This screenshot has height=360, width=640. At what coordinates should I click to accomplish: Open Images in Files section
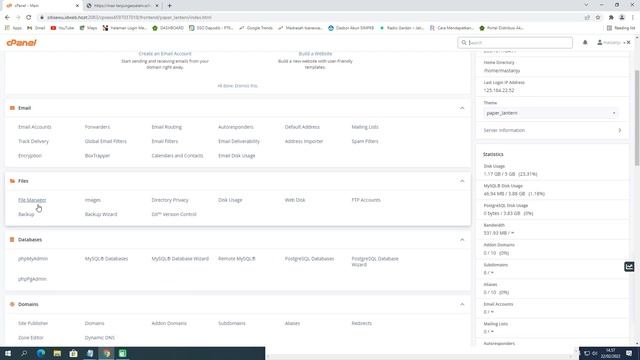[x=93, y=200]
